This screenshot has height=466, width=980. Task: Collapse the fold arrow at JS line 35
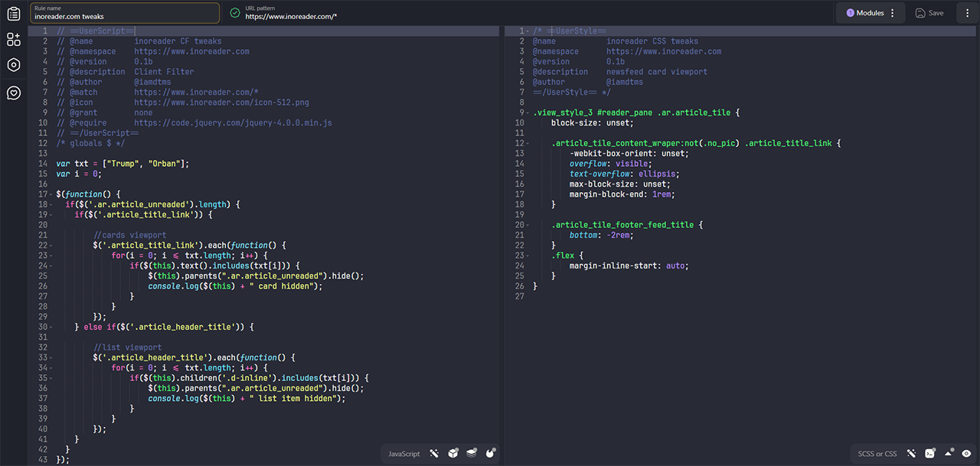(51, 378)
